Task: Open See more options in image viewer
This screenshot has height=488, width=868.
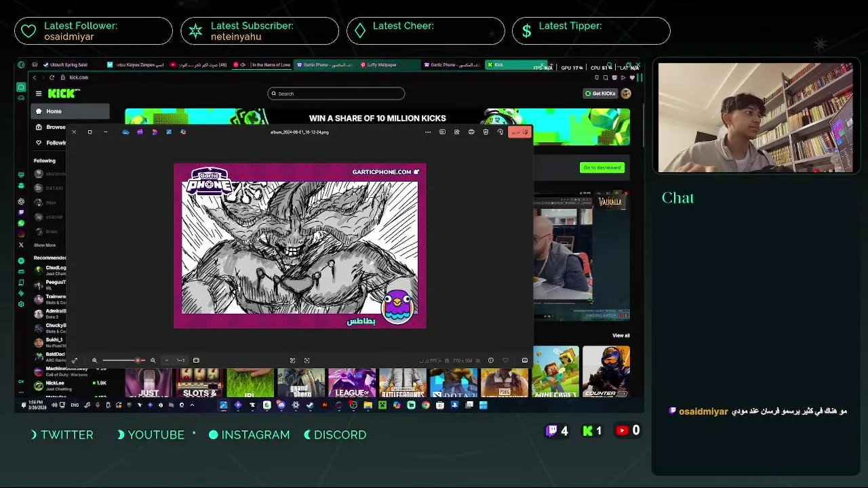Action: 428,132
